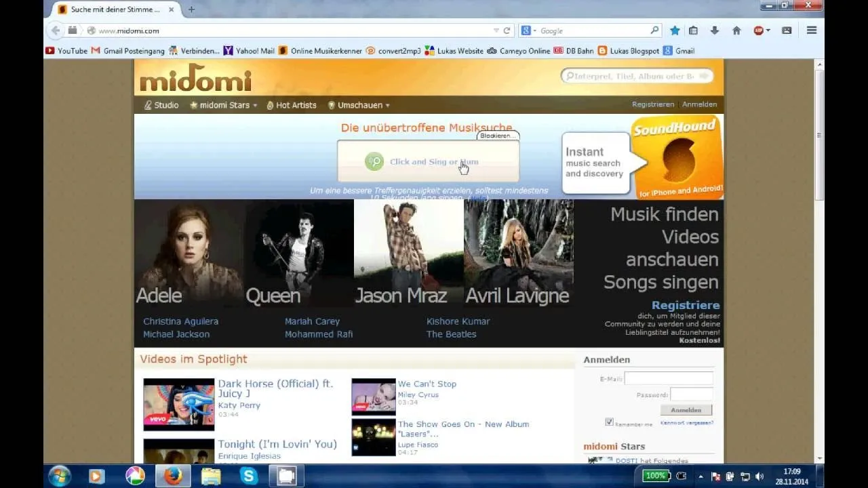Open Skype from the taskbar
Screen dimensions: 868x488
click(x=249, y=476)
